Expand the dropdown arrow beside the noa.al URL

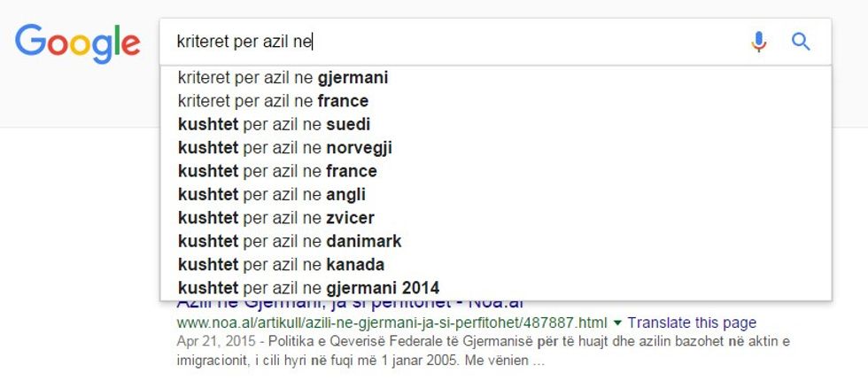tap(617, 323)
